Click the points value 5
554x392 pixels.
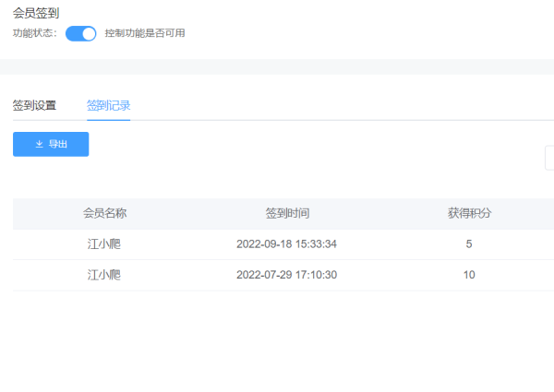(469, 244)
